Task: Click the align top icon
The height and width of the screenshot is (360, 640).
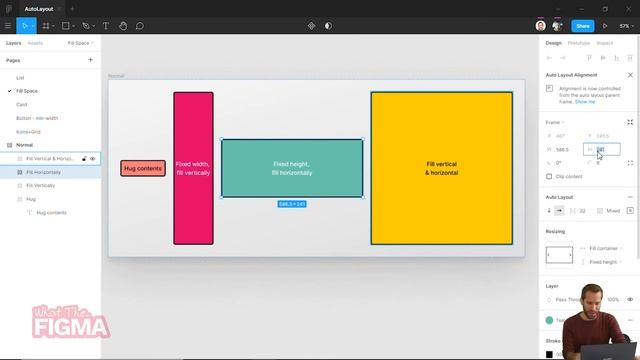Action: pos(589,58)
